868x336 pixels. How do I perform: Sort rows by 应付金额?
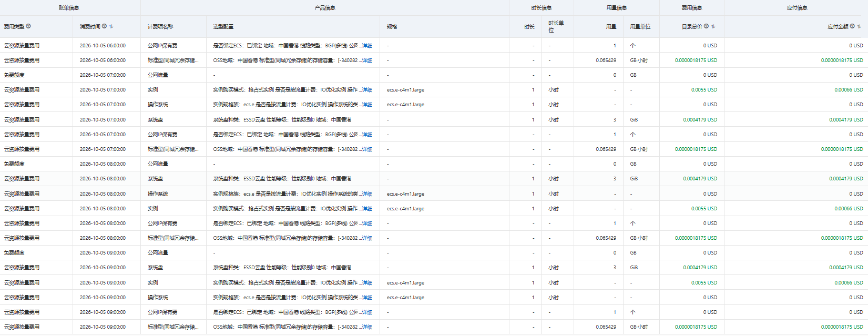pyautogui.click(x=859, y=26)
